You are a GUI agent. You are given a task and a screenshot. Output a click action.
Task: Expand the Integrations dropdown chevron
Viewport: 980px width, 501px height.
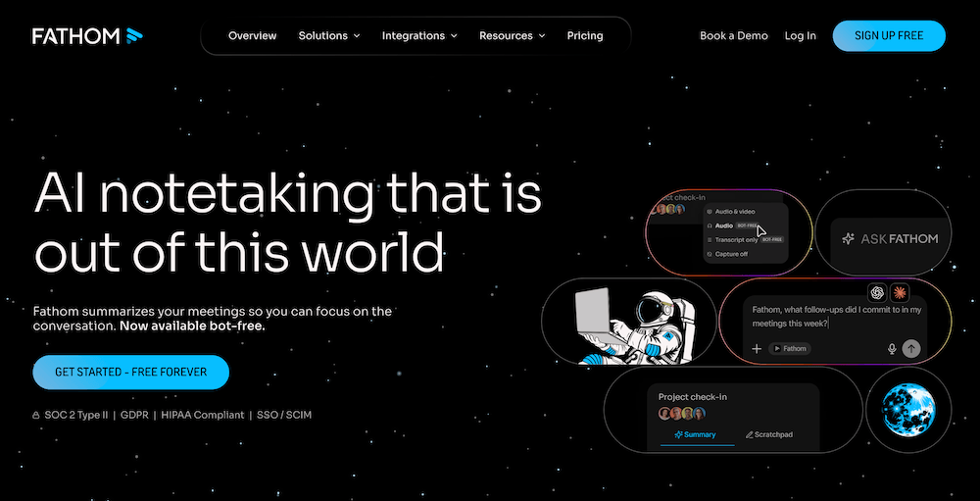[x=454, y=36]
